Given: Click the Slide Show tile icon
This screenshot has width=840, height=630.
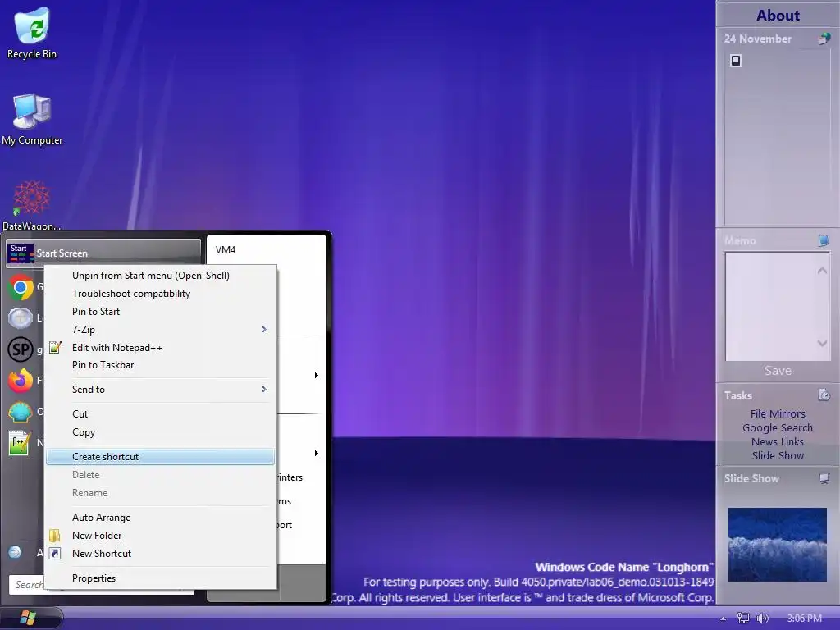Looking at the screenshot, I should click(824, 478).
